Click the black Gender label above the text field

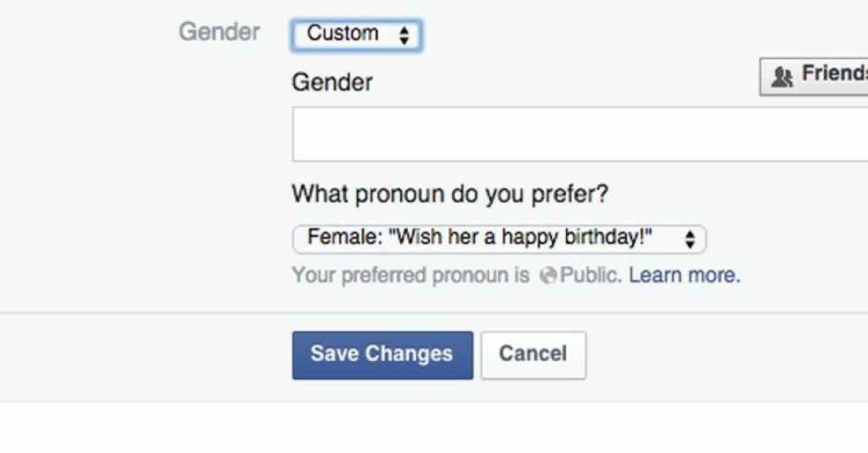(x=332, y=82)
